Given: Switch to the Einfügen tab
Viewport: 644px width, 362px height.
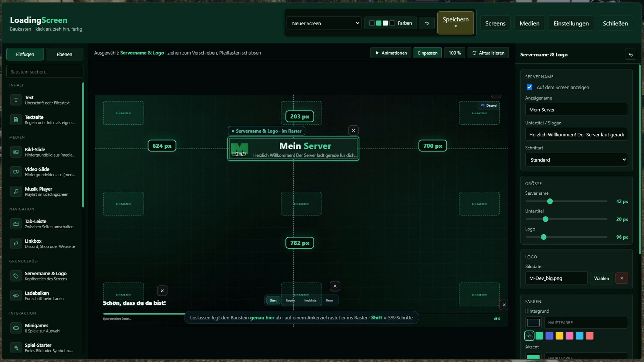Looking at the screenshot, I should pos(25,54).
